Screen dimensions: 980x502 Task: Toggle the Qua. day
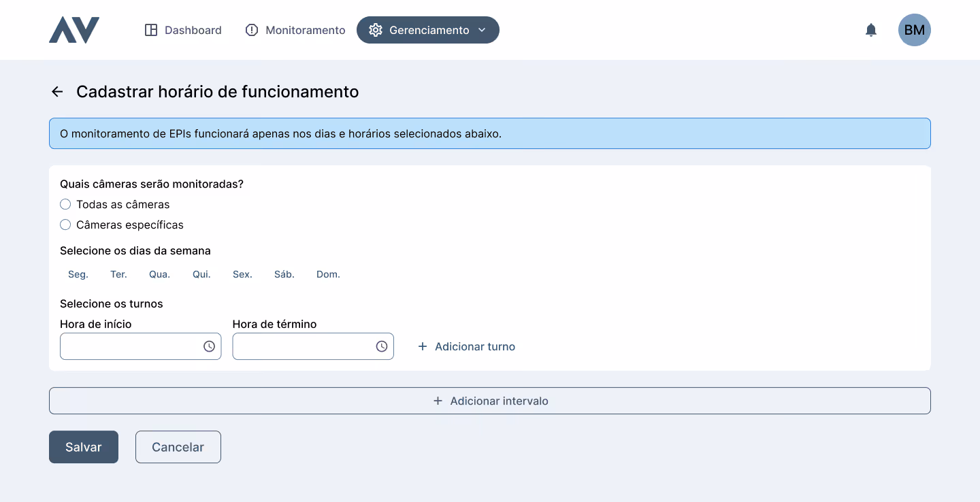pyautogui.click(x=160, y=274)
